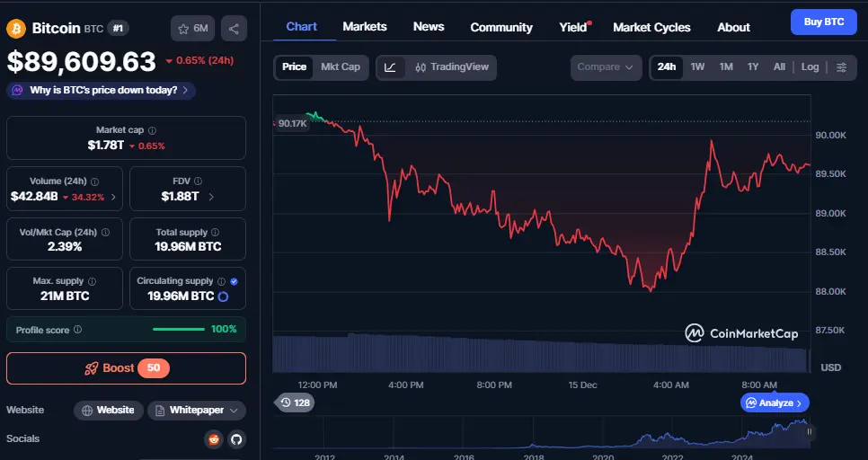Open the GitHub social icon
Screen dimensions: 868x460
click(x=236, y=439)
